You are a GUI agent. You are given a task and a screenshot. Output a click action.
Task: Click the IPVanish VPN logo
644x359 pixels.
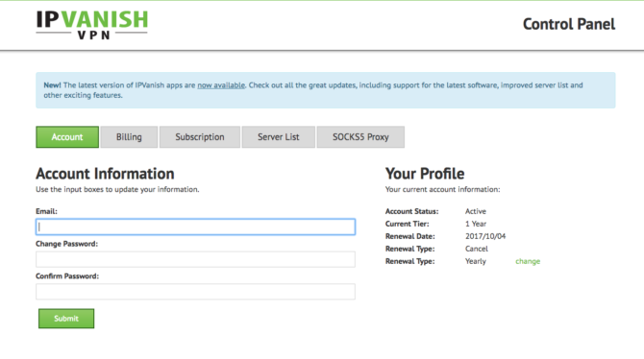pos(92,25)
